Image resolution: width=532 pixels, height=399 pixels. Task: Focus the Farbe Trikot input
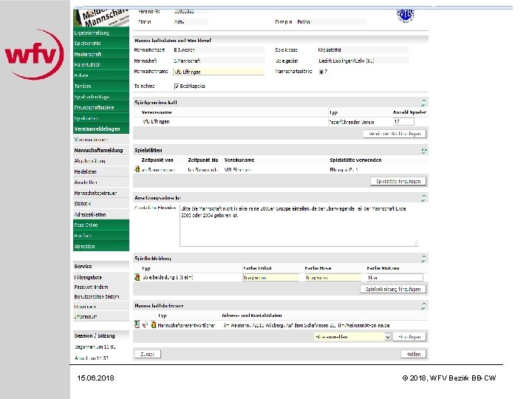point(271,278)
